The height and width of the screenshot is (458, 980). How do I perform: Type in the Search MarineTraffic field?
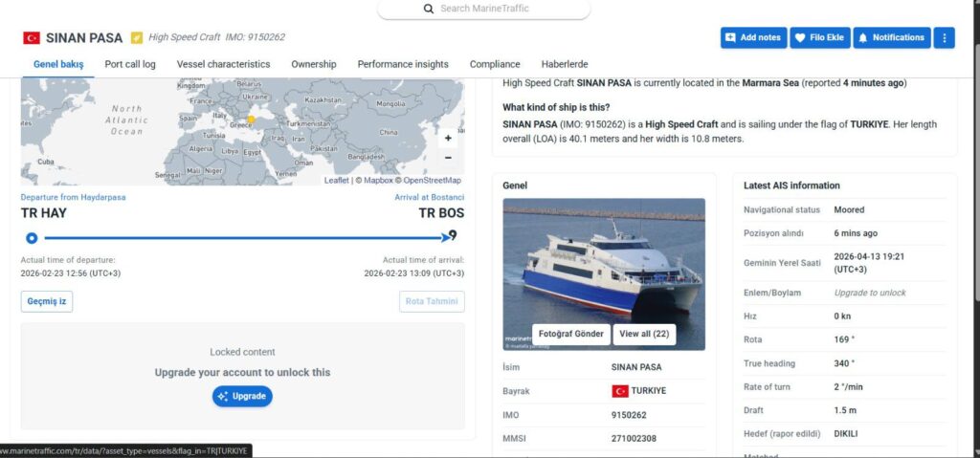pos(498,9)
